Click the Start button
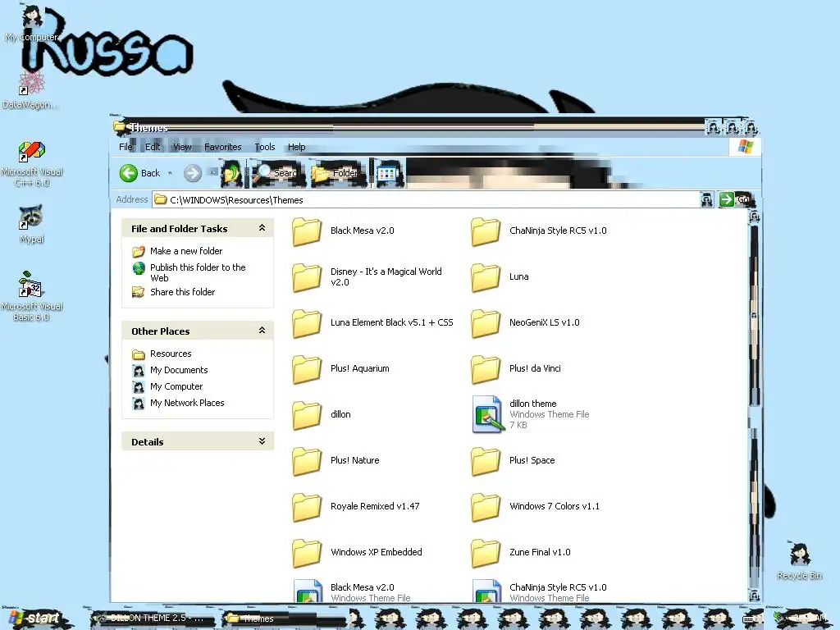Viewport: 840px width, 630px height. (36, 619)
